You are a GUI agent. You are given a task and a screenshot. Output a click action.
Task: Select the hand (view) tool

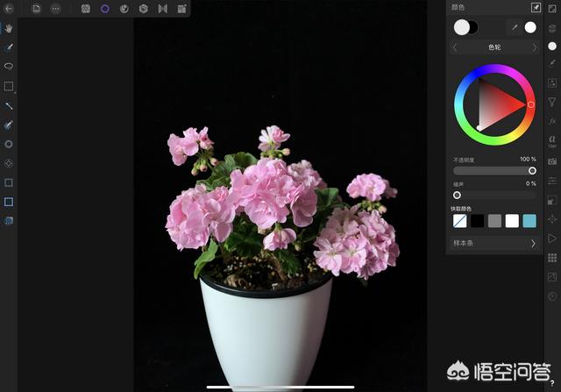tap(9, 28)
